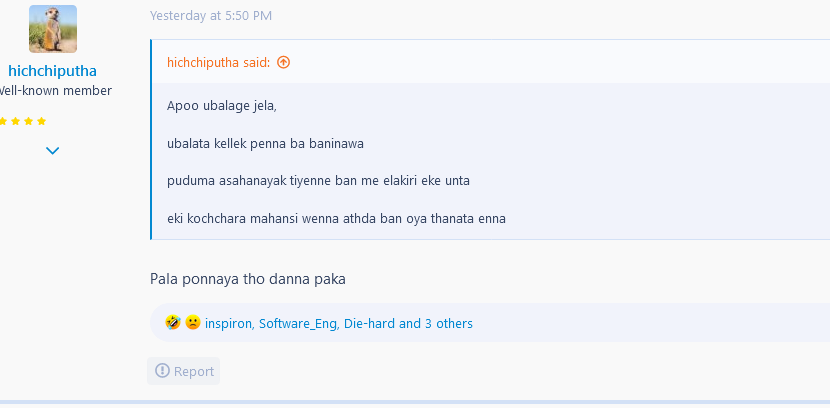View list of users who reacted
The width and height of the screenshot is (830, 408).
339,323
